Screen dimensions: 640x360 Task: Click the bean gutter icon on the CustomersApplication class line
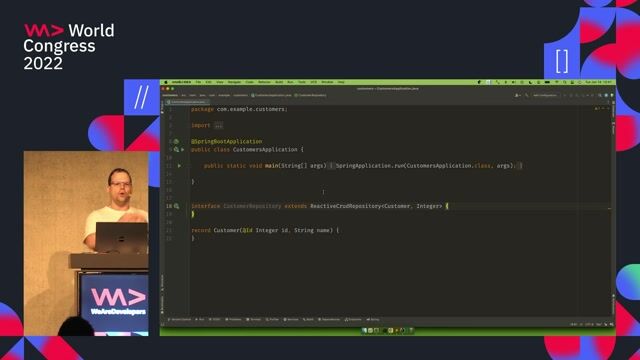pyautogui.click(x=176, y=149)
